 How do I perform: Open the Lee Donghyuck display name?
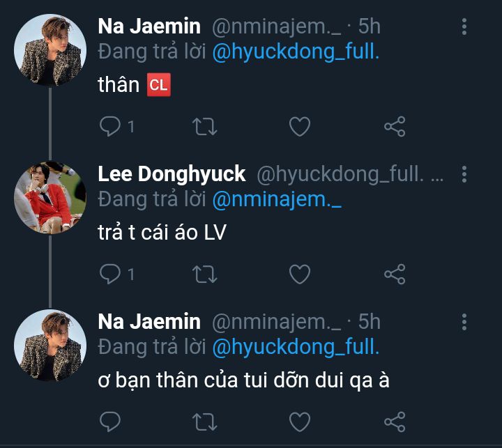(x=172, y=174)
